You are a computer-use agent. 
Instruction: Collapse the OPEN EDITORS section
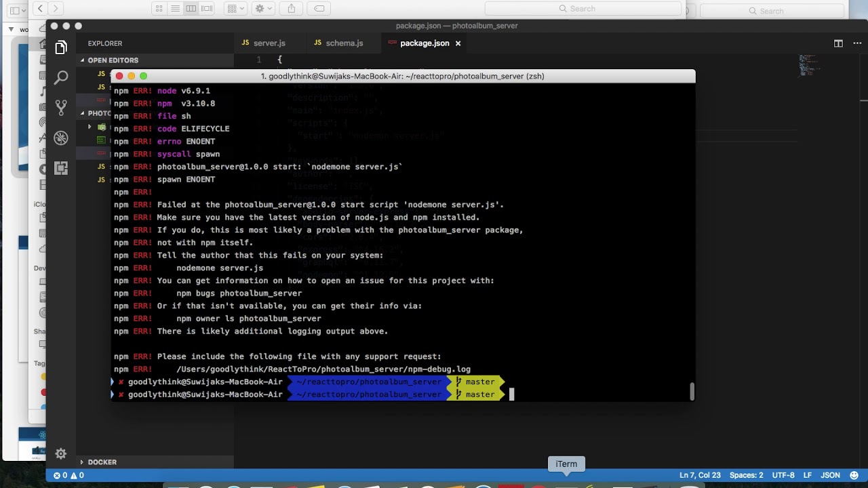tap(113, 60)
